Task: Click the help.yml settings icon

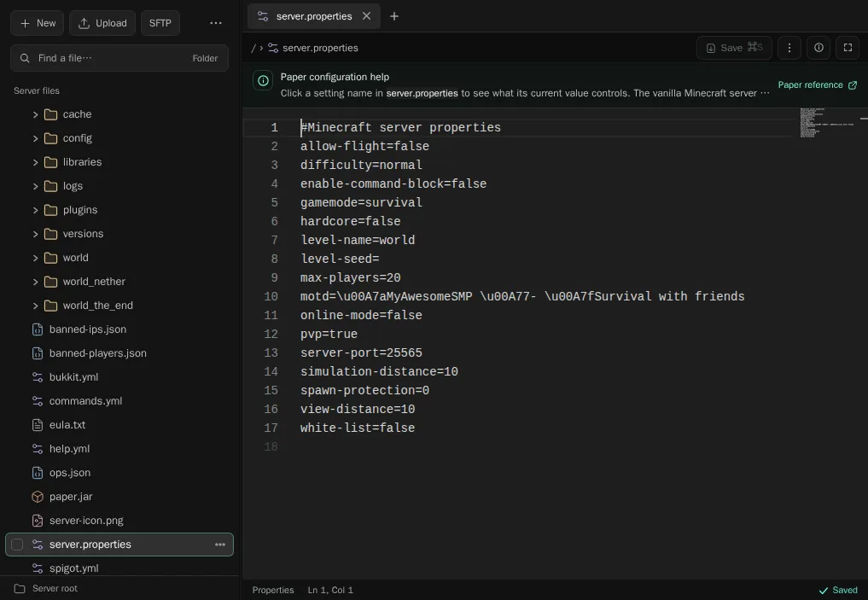Action: [x=37, y=449]
